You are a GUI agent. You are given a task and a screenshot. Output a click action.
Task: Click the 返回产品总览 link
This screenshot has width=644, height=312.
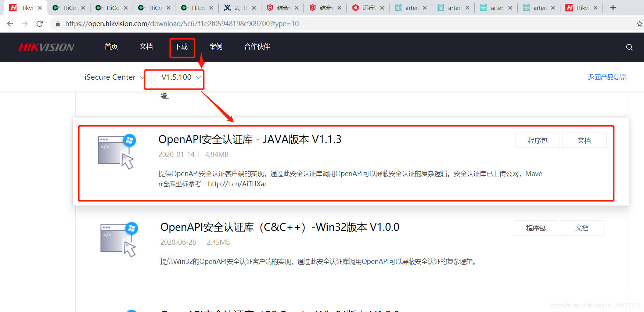(607, 77)
